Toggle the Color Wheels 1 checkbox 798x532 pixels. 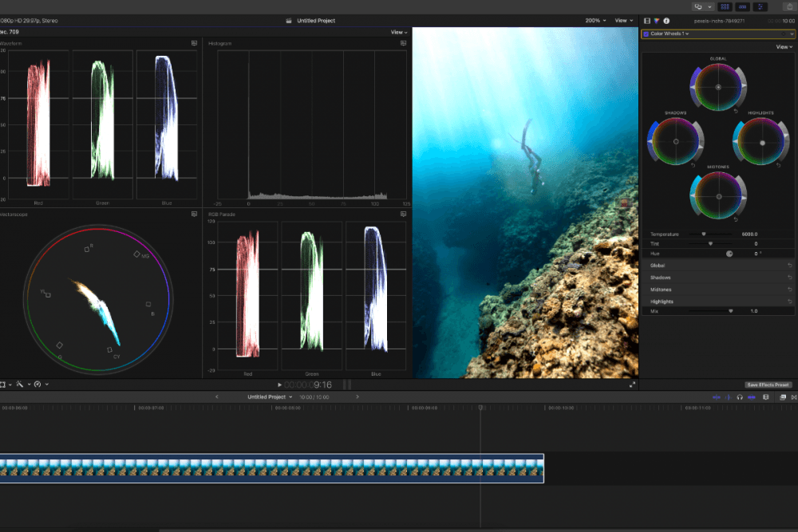(646, 34)
